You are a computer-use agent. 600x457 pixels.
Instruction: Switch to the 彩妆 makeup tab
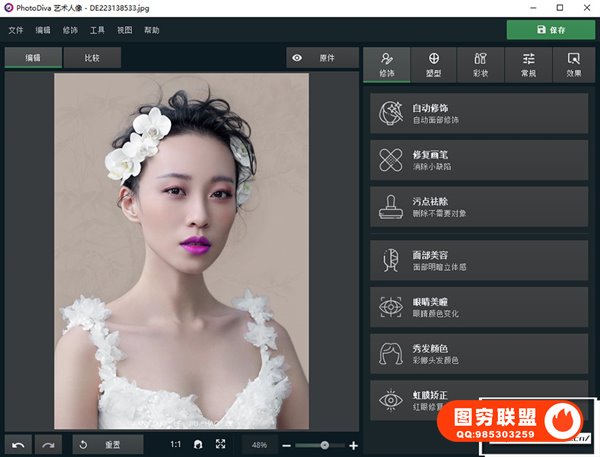(480, 64)
